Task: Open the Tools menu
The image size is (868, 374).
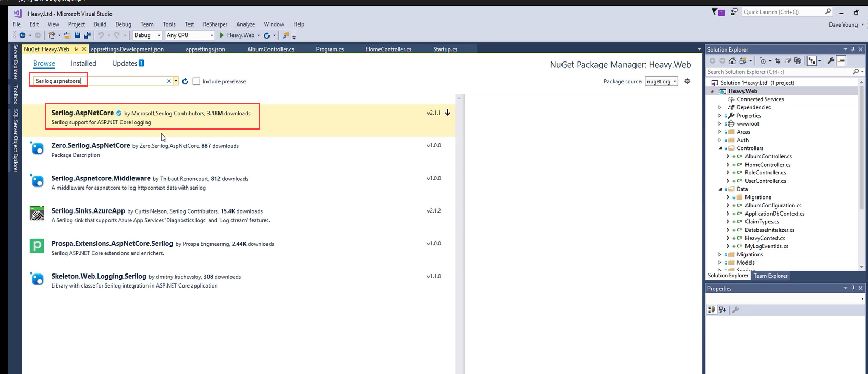Action: click(169, 24)
